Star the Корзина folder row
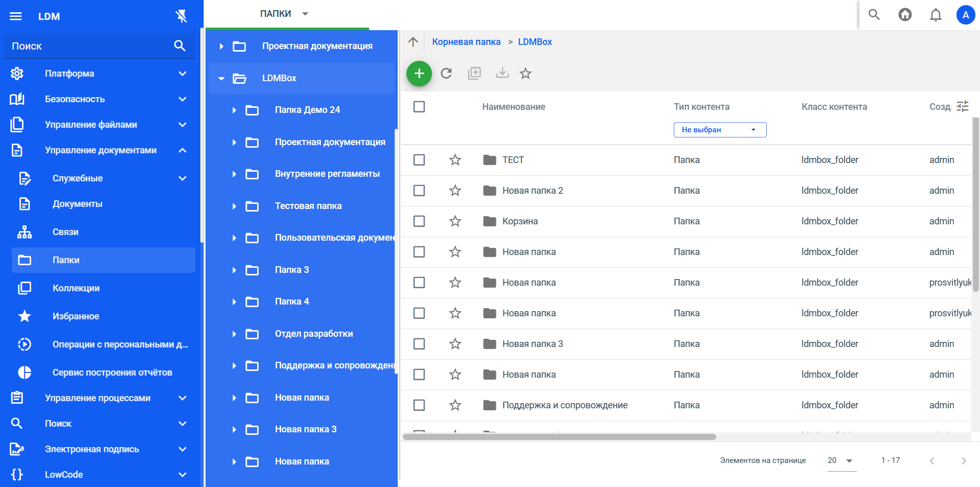This screenshot has width=980, height=487. (455, 221)
